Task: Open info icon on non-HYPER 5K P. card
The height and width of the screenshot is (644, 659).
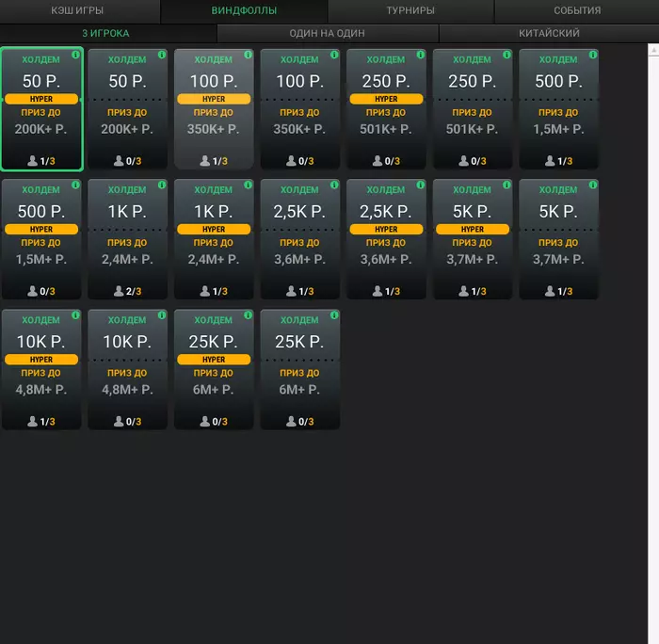Action: [593, 185]
